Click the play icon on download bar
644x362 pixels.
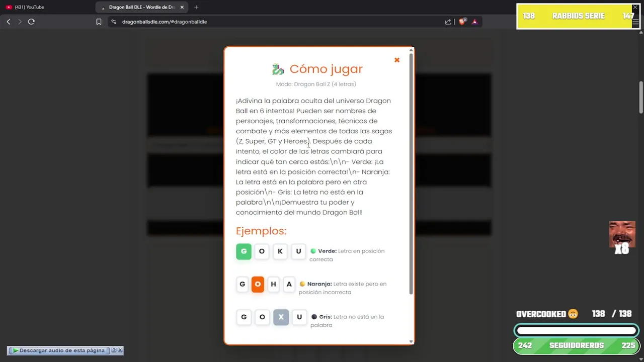[x=16, y=350]
